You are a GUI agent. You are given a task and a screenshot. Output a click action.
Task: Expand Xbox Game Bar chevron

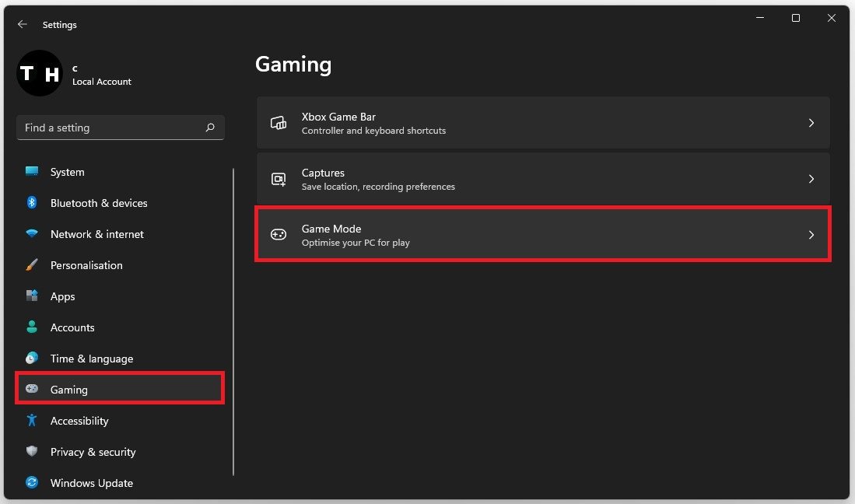pos(811,123)
